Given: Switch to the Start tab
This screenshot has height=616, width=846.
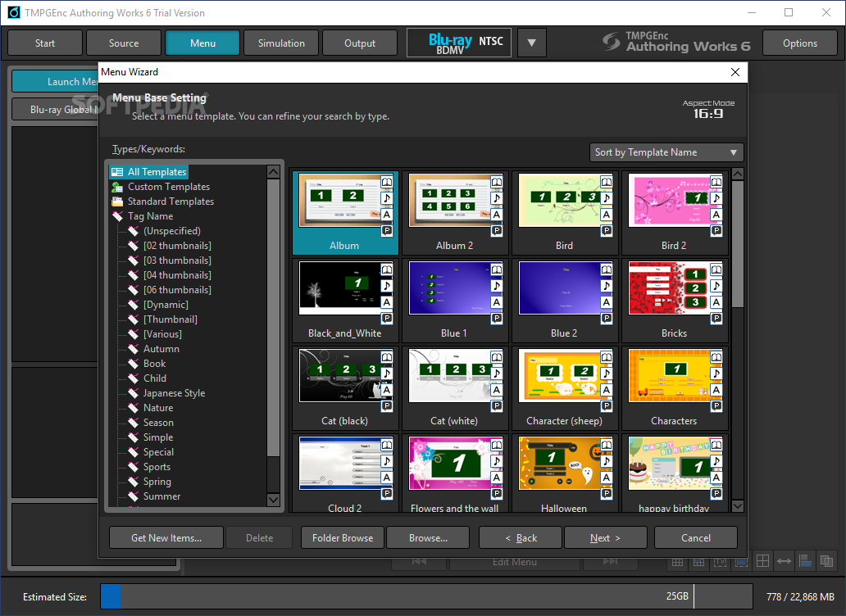Looking at the screenshot, I should 45,43.
